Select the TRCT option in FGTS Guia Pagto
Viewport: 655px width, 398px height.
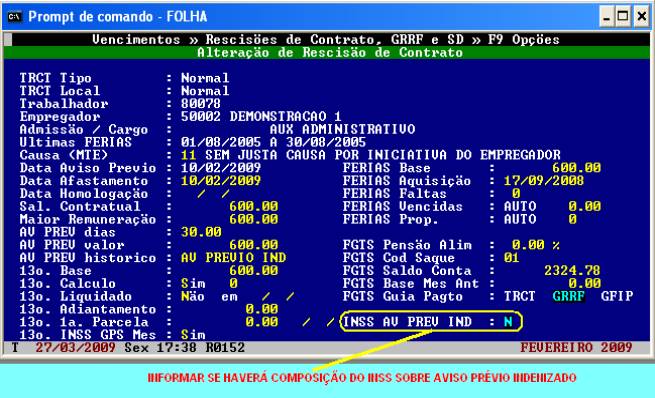tap(520, 297)
